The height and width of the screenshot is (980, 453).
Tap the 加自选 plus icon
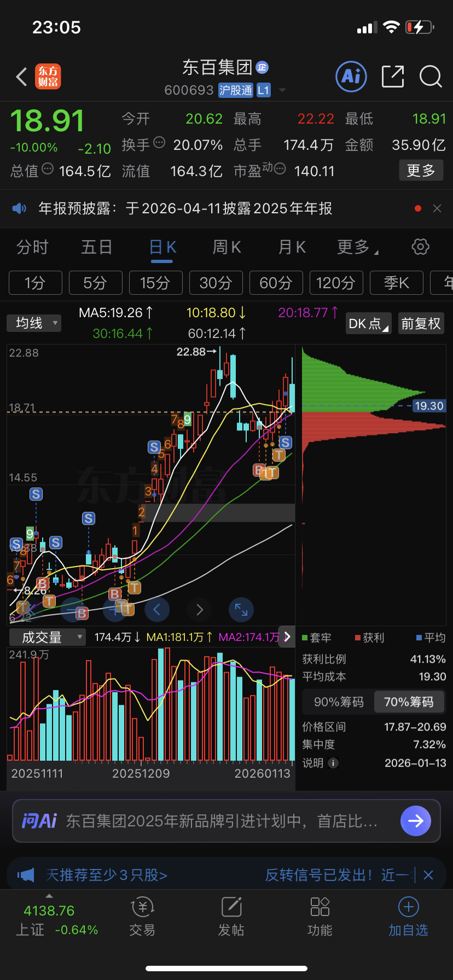tap(408, 907)
